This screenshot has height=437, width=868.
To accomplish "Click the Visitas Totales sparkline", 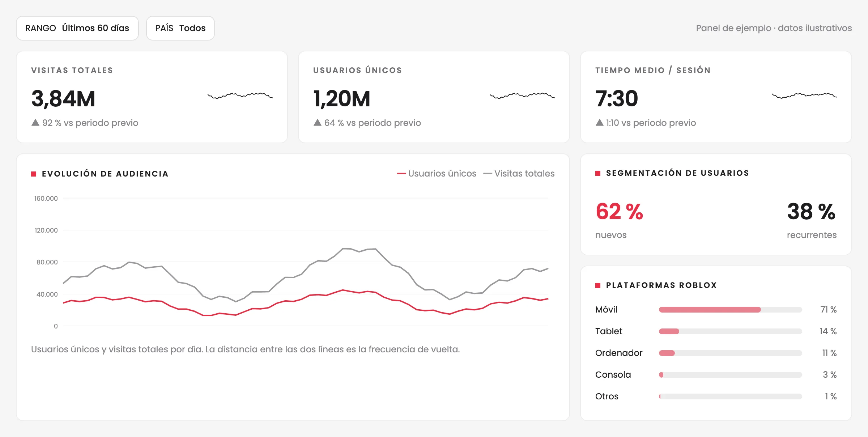I will point(240,96).
